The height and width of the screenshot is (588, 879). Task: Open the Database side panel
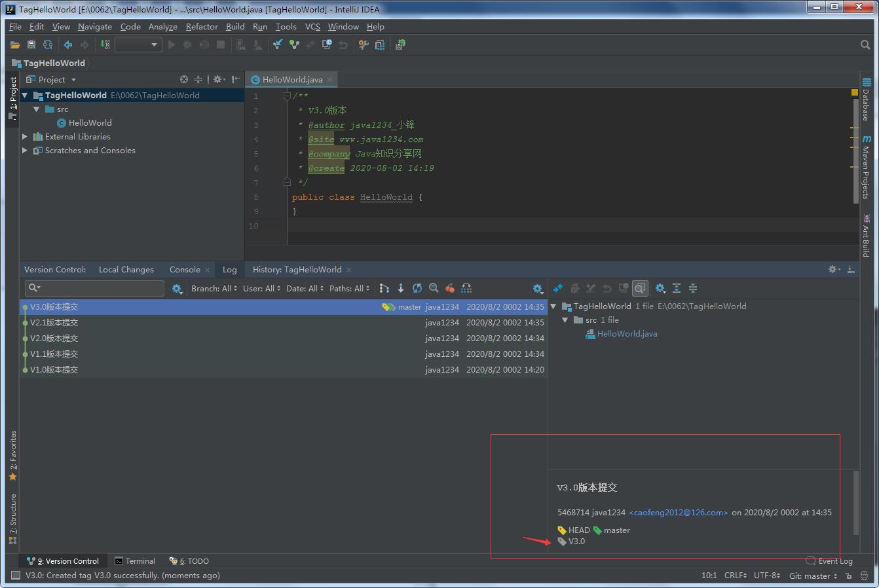[867, 100]
